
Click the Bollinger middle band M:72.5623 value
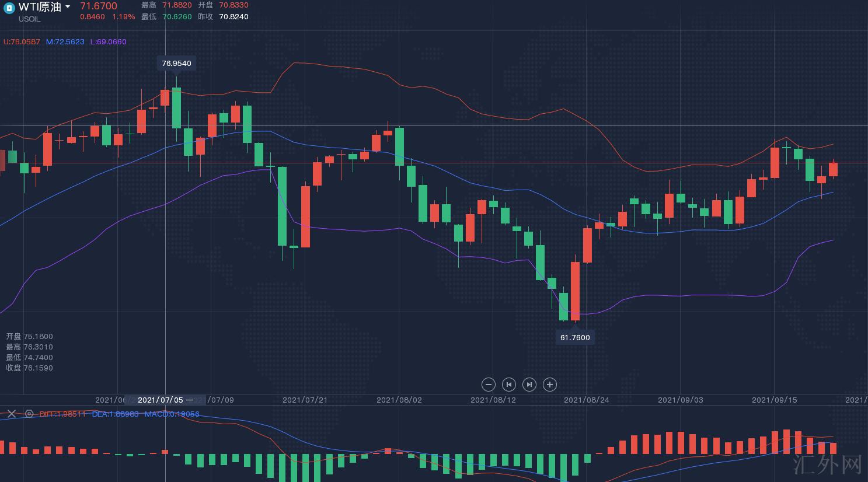65,42
